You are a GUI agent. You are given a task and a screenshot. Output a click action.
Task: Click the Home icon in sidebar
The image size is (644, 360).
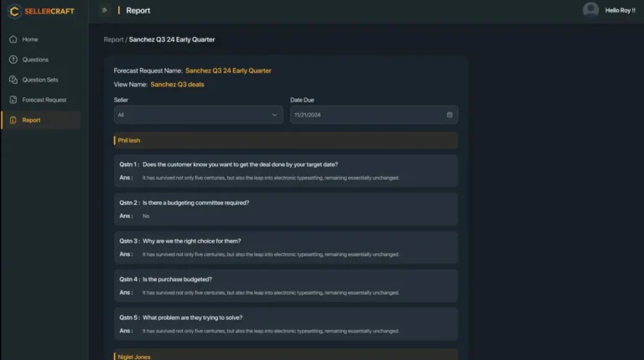tap(13, 39)
